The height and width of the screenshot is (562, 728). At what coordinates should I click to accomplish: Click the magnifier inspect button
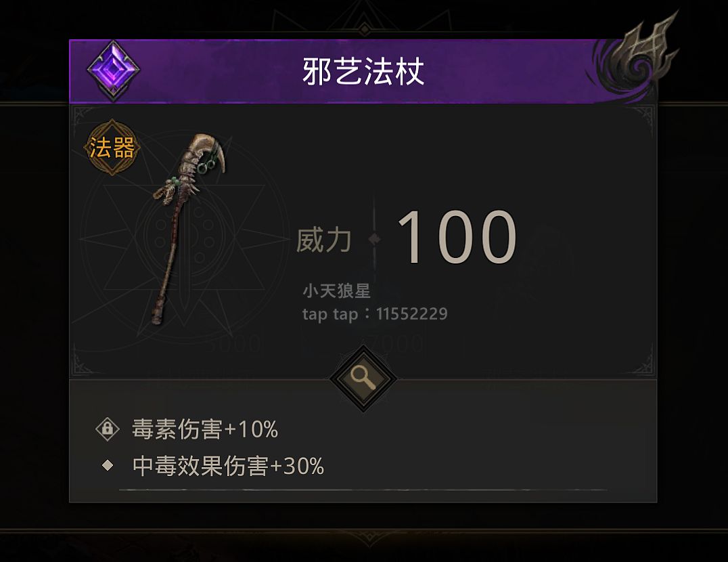[363, 379]
